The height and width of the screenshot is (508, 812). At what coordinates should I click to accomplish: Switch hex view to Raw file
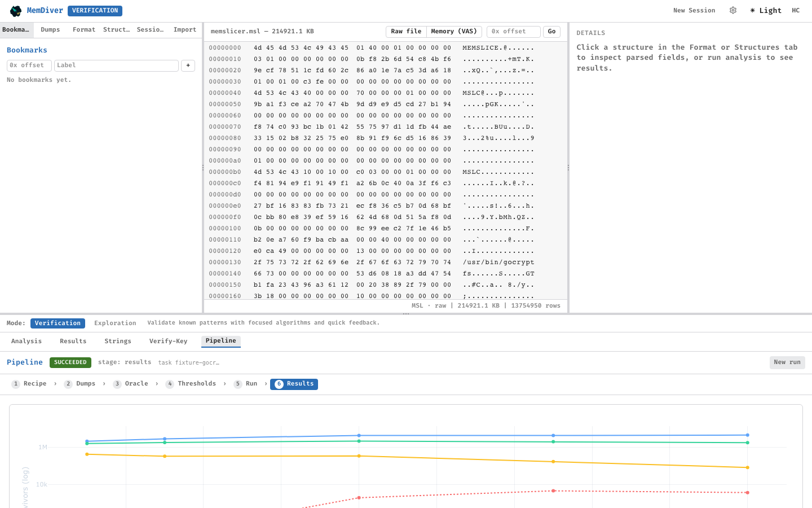pyautogui.click(x=406, y=32)
